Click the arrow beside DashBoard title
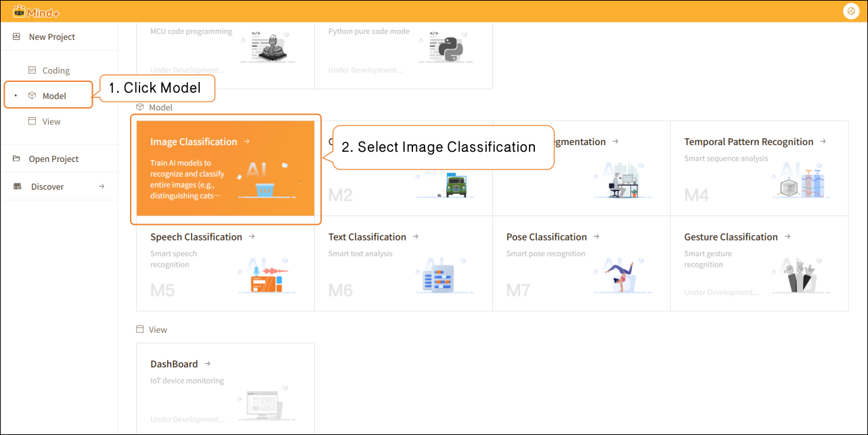 (x=207, y=364)
